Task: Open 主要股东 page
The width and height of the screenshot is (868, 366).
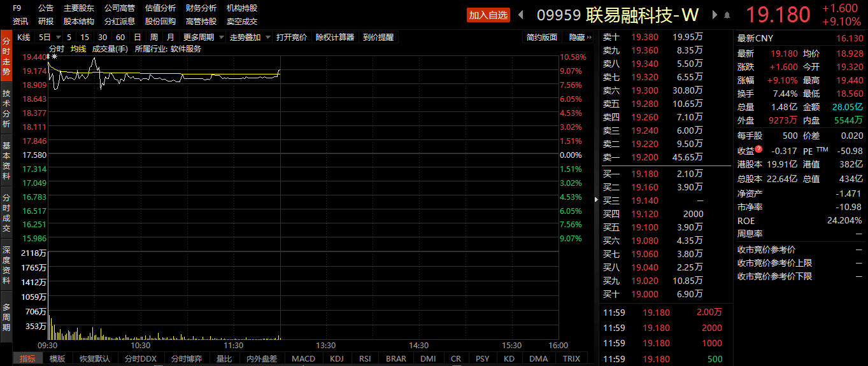Action: pyautogui.click(x=79, y=8)
